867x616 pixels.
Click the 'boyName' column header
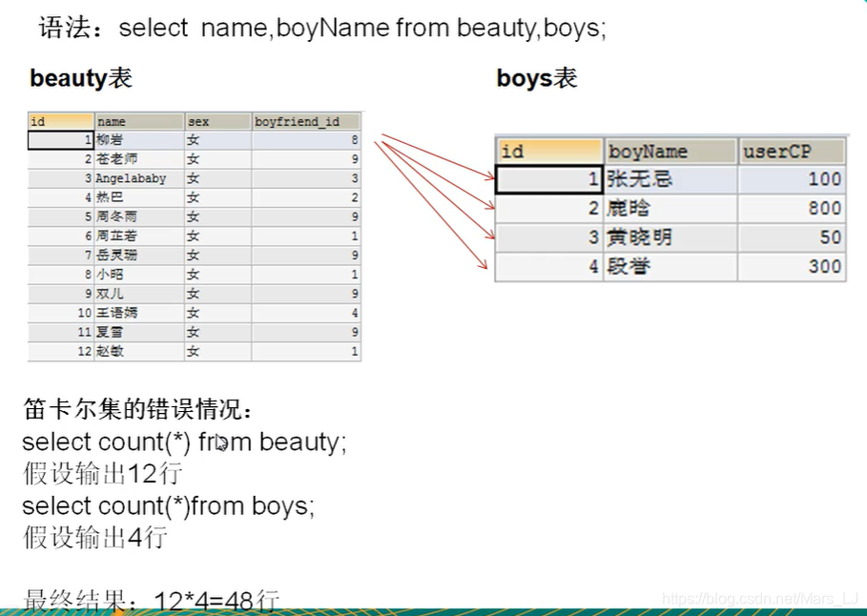[671, 151]
